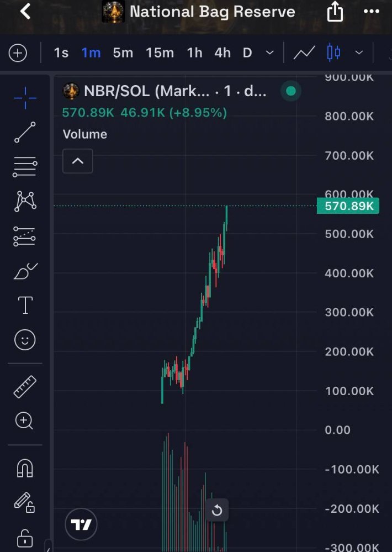This screenshot has width=392, height=552.
Task: Open the projection and forecasting tools
Action: 25,236
